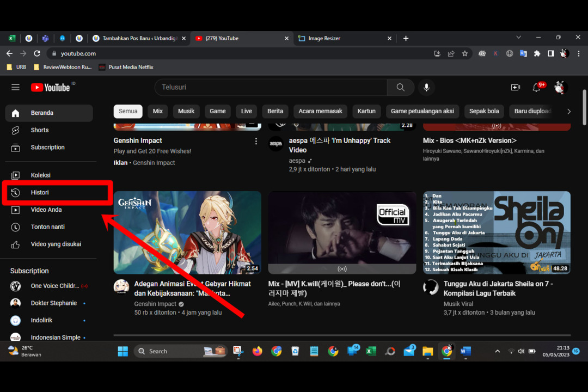The height and width of the screenshot is (392, 588).
Task: Open the tab search dropdown arrow
Action: 519,37
